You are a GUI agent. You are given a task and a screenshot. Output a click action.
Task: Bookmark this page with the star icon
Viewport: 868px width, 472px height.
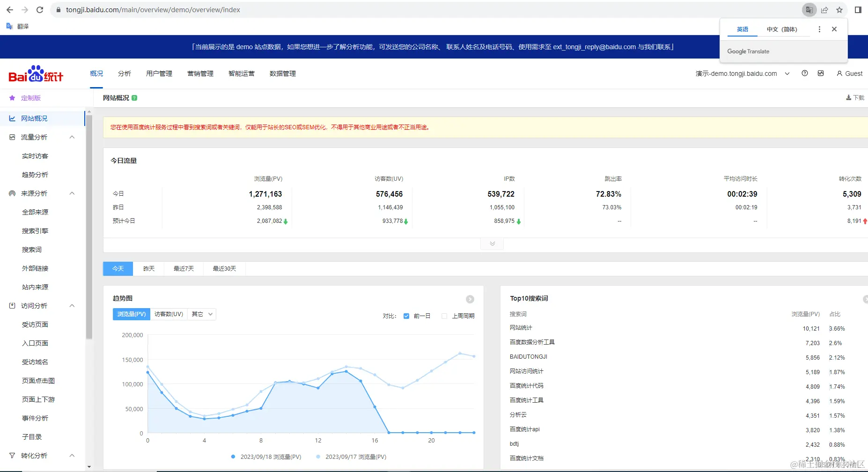[x=839, y=10]
